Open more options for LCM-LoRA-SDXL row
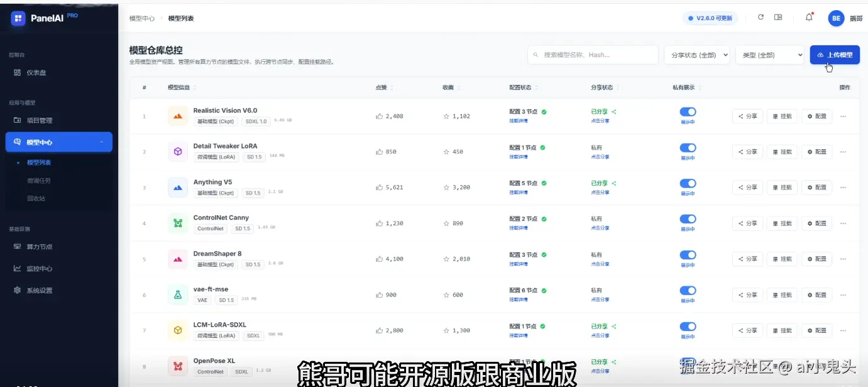 [843, 330]
